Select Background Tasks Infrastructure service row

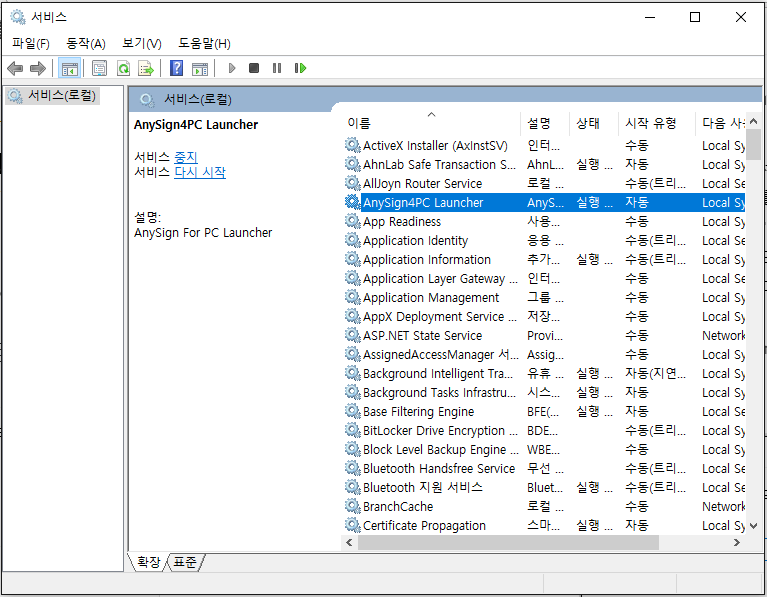pos(544,392)
